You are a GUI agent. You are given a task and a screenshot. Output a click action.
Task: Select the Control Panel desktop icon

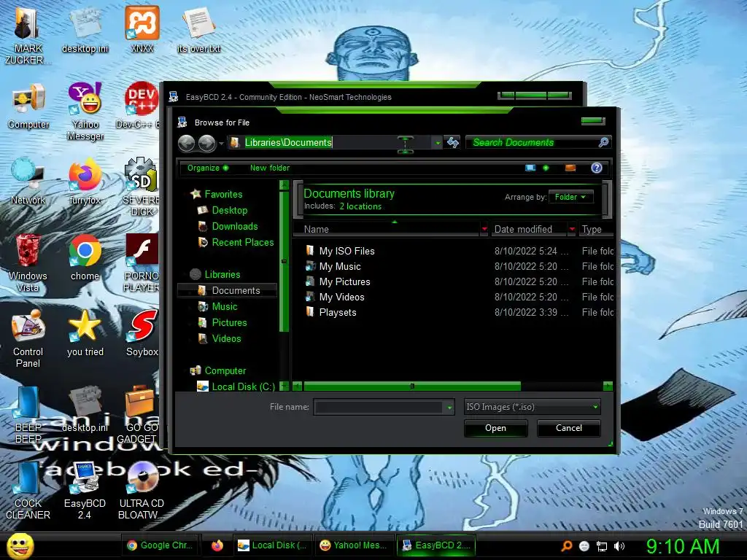coord(28,338)
